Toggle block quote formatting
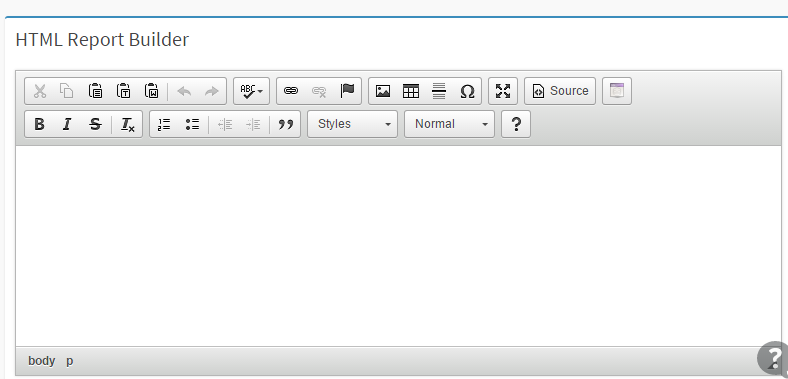Screen dimensions: 788x379 [x=286, y=124]
